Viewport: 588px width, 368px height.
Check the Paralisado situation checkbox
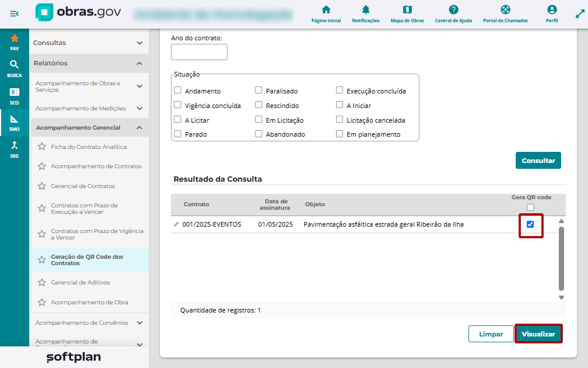[258, 91]
